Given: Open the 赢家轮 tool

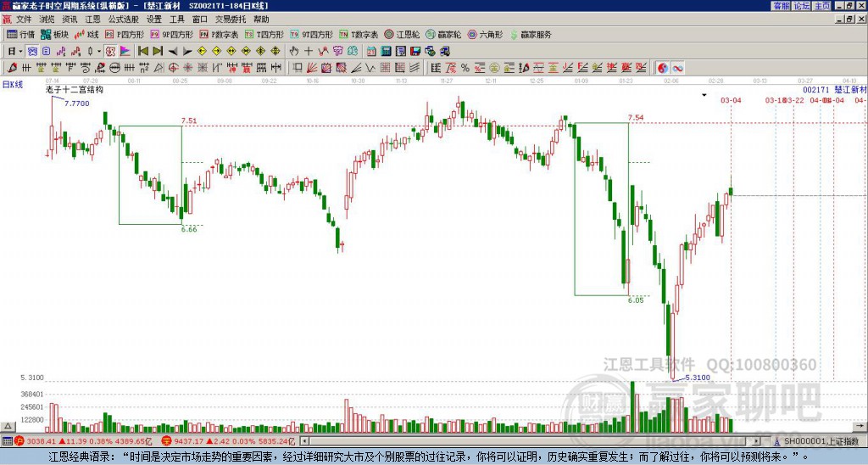Looking at the screenshot, I should click(x=442, y=34).
